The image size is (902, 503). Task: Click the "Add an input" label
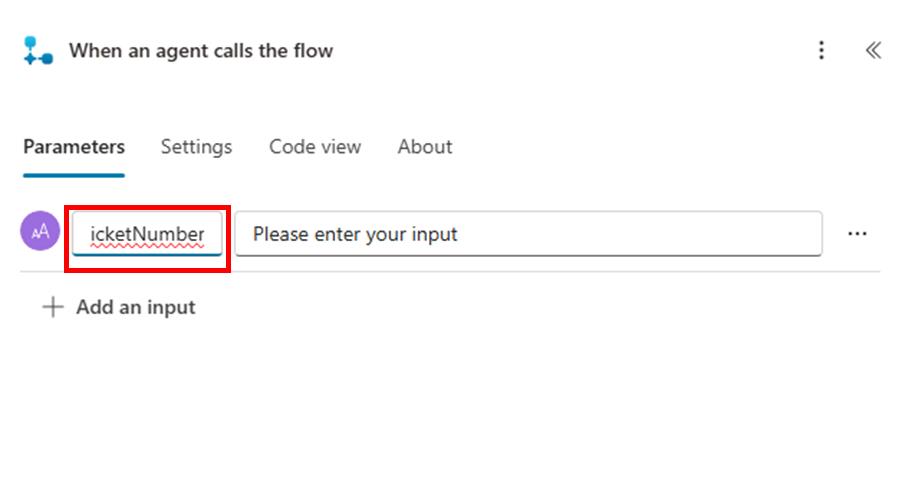click(x=136, y=307)
